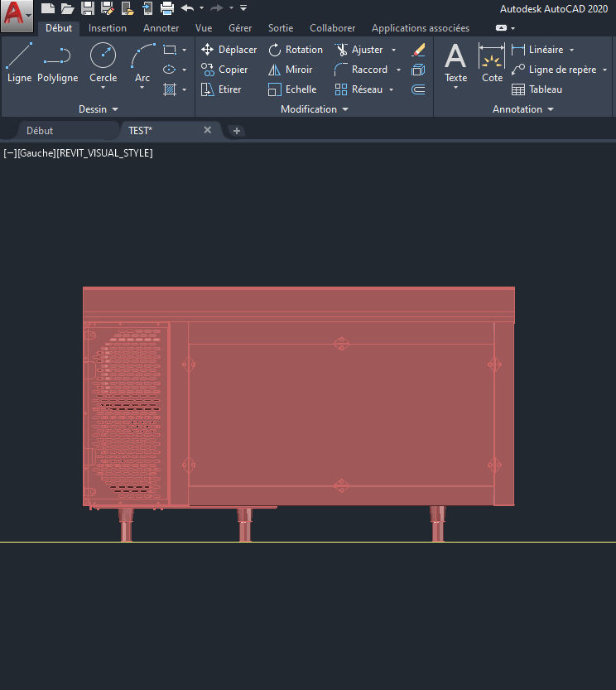This screenshot has width=616, height=690.
Task: Switch to the Insertion ribbon tab
Action: pyautogui.click(x=108, y=28)
